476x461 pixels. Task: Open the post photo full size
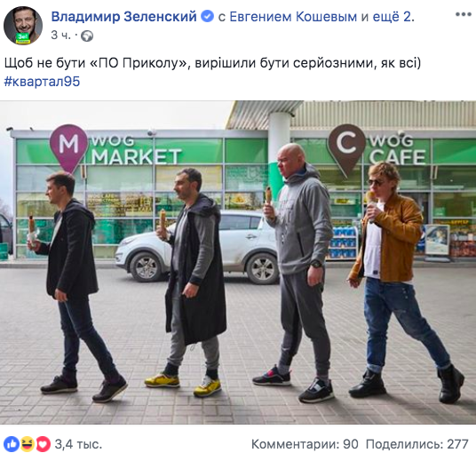coord(238,262)
